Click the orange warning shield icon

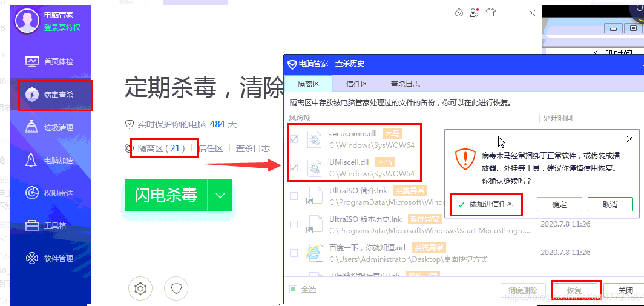pyautogui.click(x=464, y=159)
